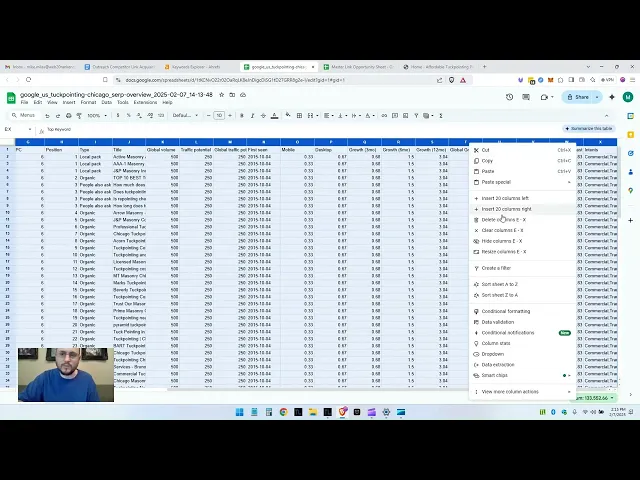The width and height of the screenshot is (640, 480).
Task: Open the functions sigma icon
Action: click(x=441, y=116)
